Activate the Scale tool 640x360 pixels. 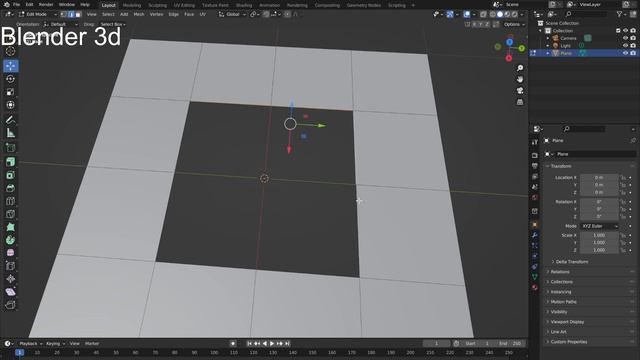click(x=11, y=92)
